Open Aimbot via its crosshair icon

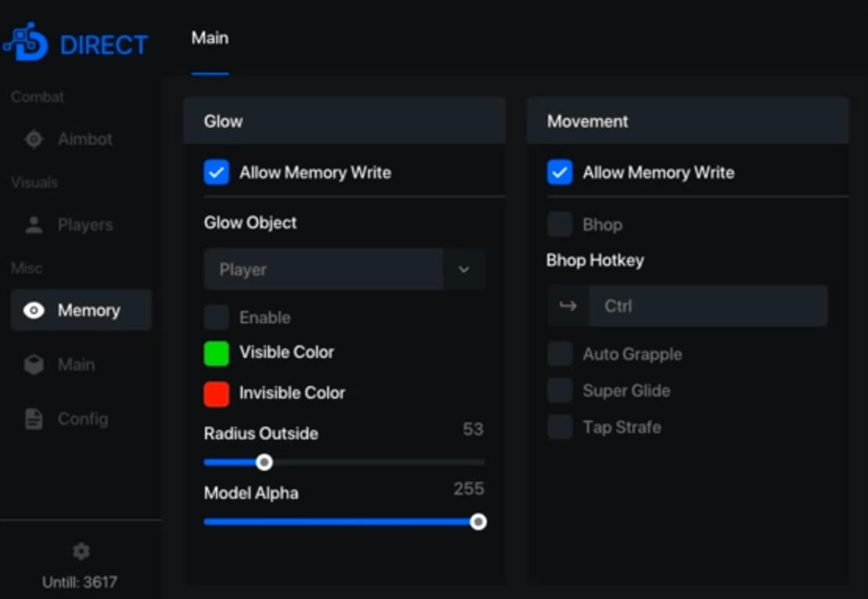coord(34,139)
